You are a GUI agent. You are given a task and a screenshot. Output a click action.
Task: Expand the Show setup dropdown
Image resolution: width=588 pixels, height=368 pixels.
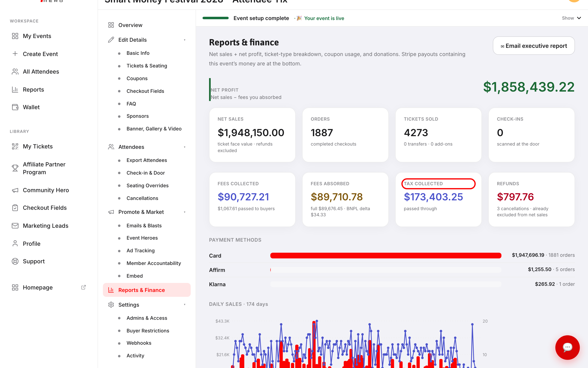[x=571, y=18]
